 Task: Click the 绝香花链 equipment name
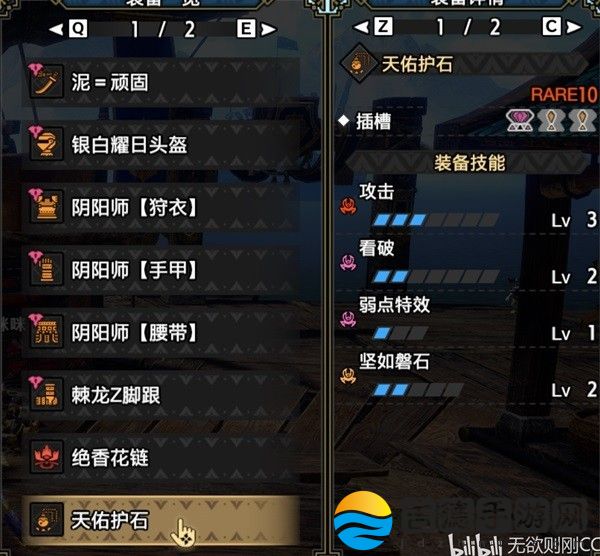pyautogui.click(x=110, y=458)
